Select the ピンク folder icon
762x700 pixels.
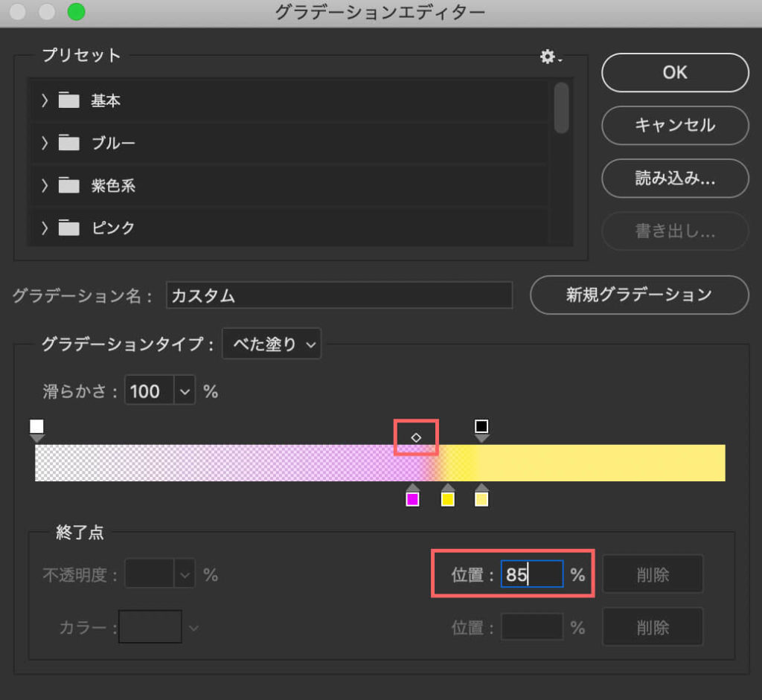point(69,228)
